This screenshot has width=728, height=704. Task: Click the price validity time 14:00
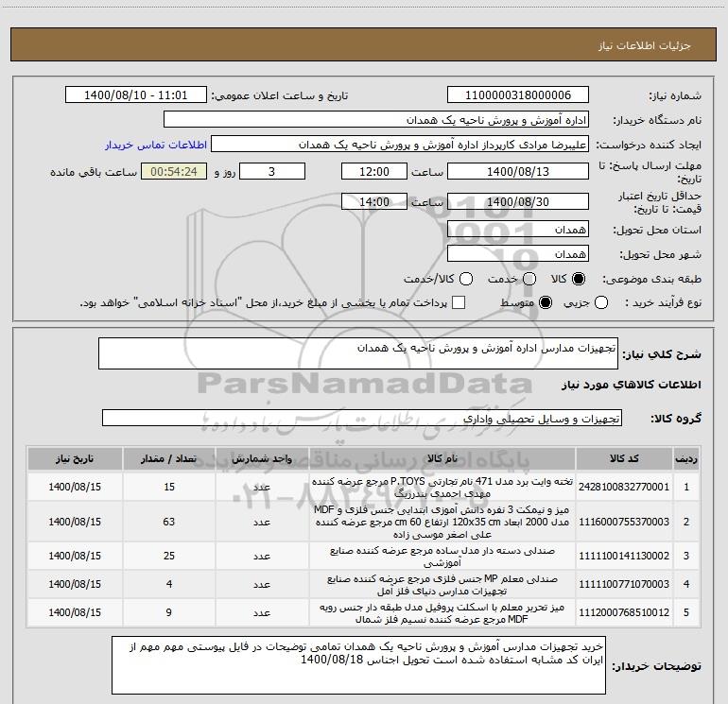click(x=373, y=201)
